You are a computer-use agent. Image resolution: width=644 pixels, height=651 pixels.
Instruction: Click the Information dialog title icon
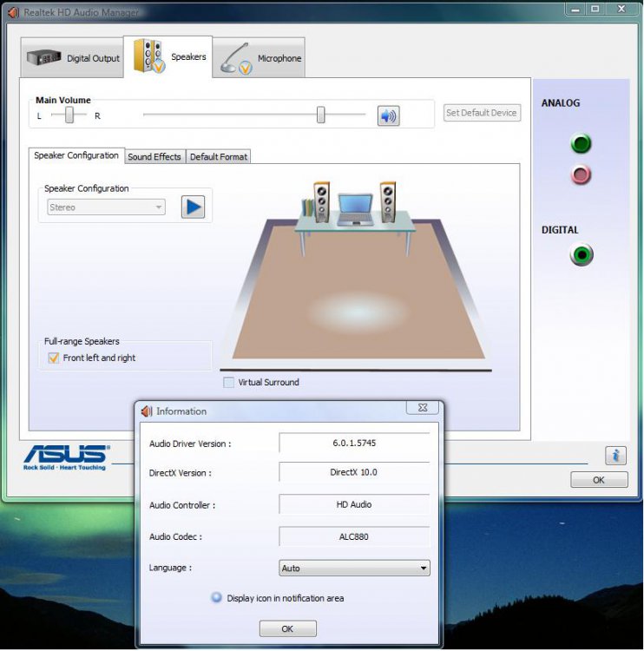(x=147, y=411)
